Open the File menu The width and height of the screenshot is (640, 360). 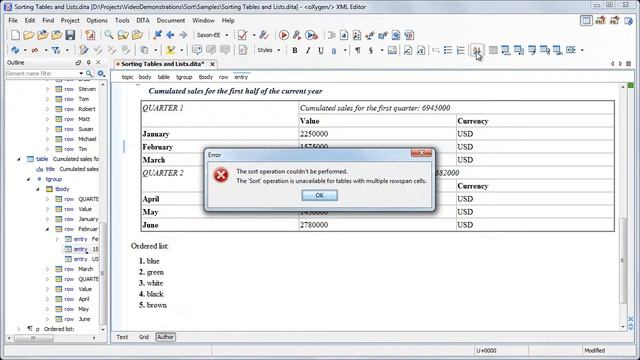tap(13, 20)
